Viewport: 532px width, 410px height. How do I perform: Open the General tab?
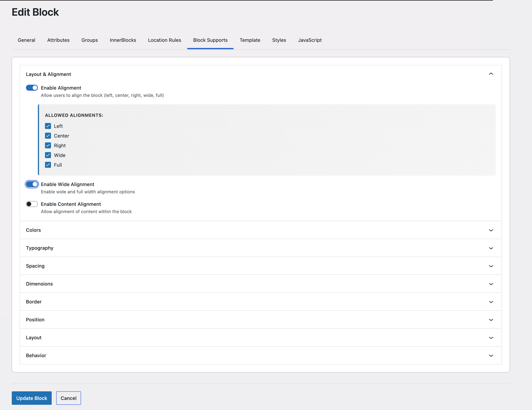(26, 40)
